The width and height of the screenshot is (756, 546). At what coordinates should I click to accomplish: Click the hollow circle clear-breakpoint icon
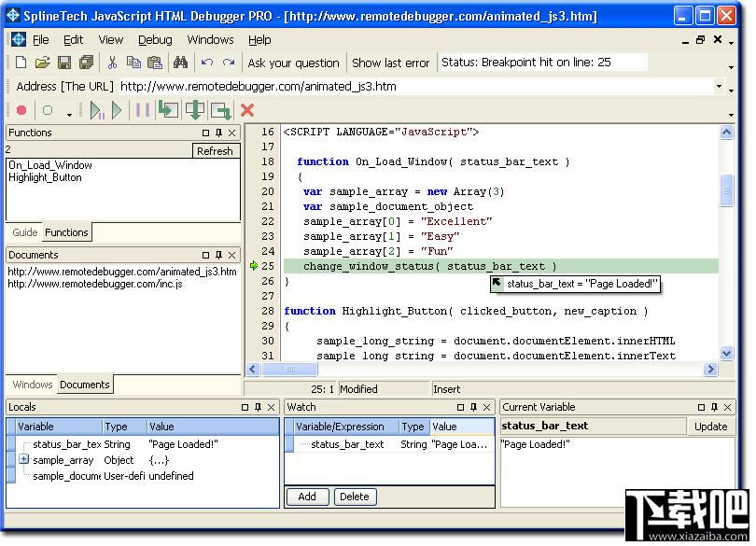click(48, 110)
